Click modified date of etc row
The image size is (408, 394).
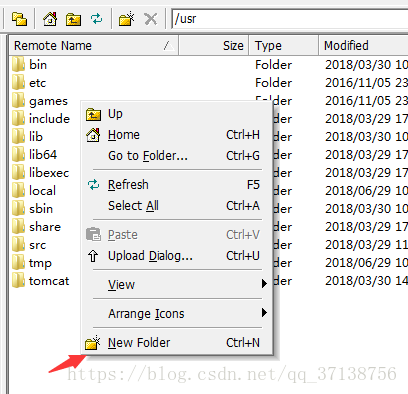tap(366, 83)
